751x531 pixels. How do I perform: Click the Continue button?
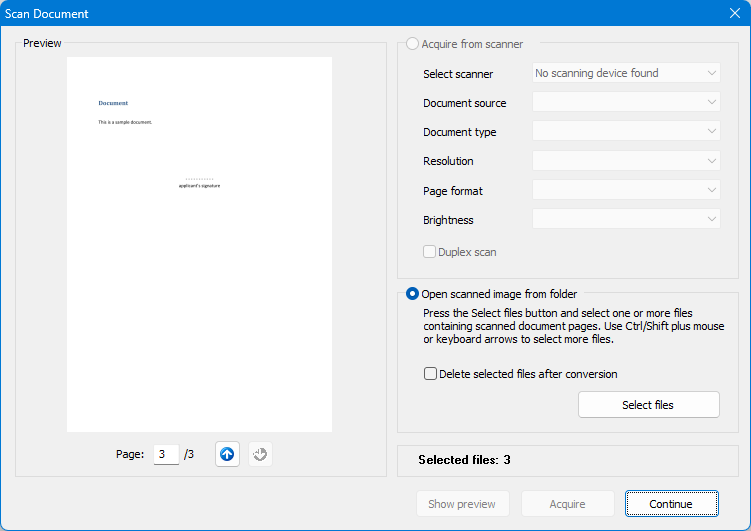(x=671, y=504)
